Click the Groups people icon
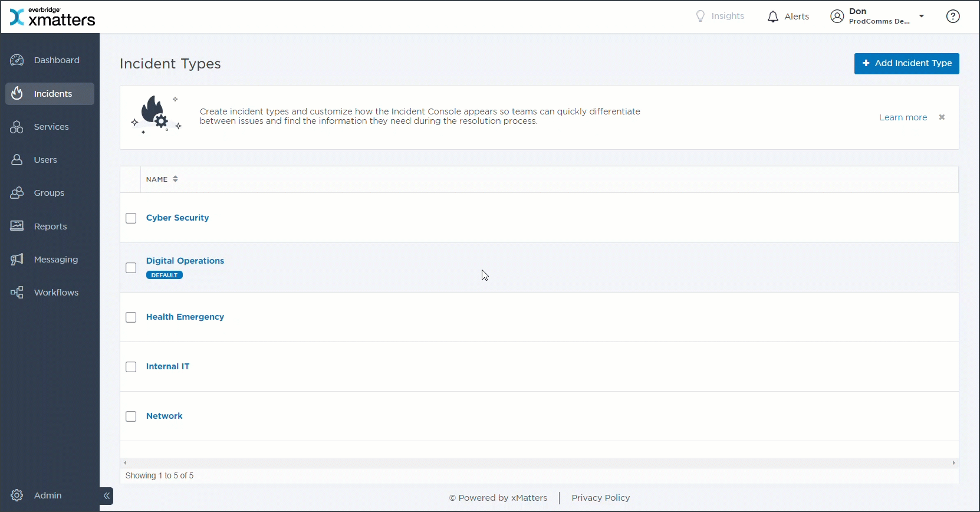The image size is (980, 512). point(17,193)
